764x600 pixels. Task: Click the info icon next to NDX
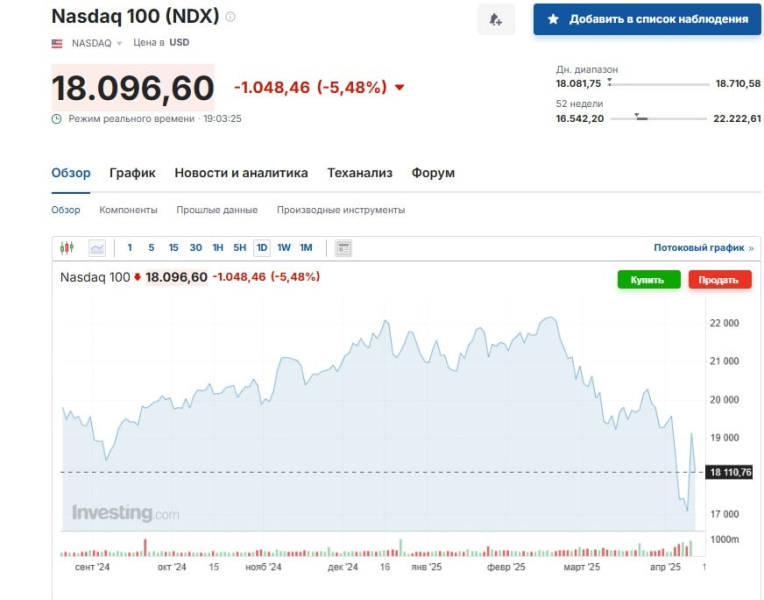point(230,17)
